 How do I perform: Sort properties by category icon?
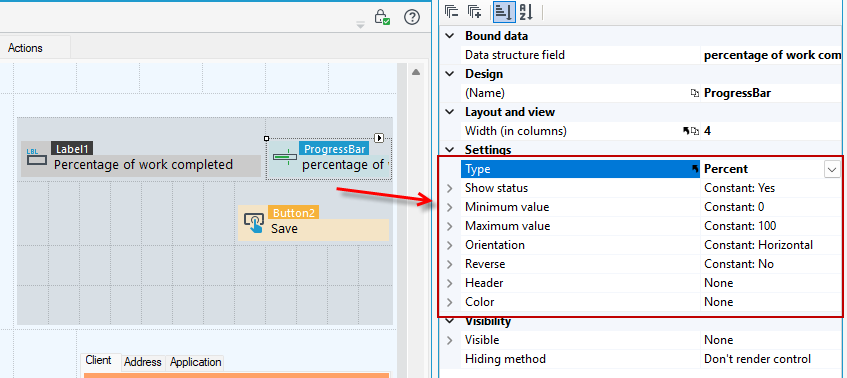(504, 12)
